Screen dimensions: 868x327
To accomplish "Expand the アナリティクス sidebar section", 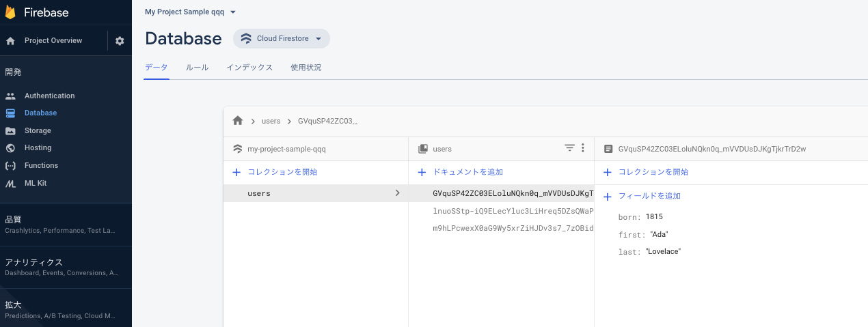I will pos(66,267).
